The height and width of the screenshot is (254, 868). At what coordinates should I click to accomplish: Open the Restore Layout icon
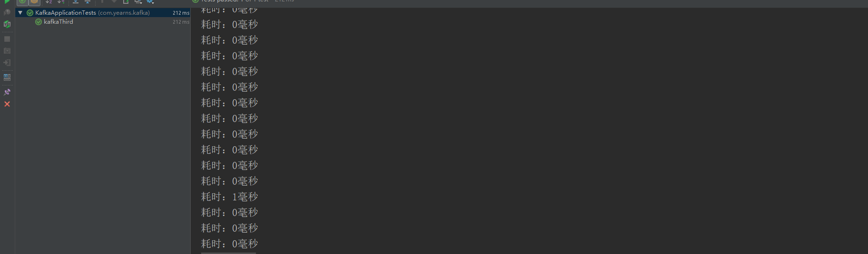(x=7, y=77)
